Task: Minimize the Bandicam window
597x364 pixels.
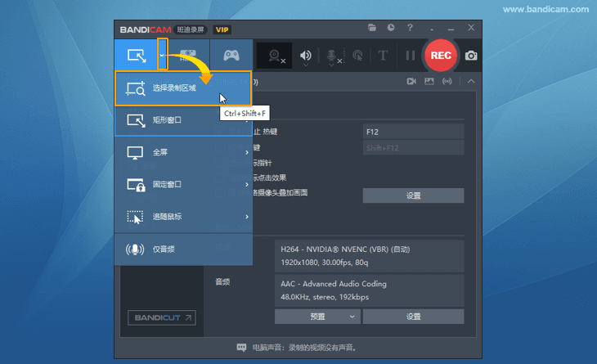Action: [x=451, y=28]
